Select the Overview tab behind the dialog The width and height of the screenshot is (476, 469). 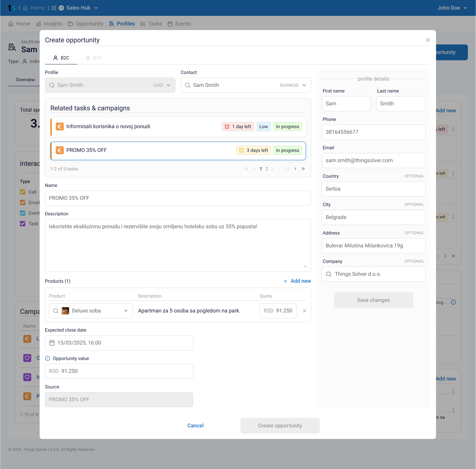[25, 80]
